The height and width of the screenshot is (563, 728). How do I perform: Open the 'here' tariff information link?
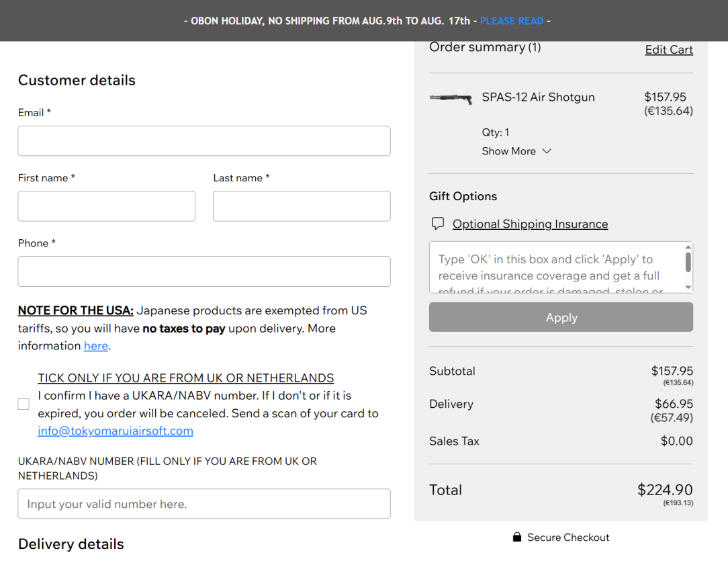pos(95,345)
